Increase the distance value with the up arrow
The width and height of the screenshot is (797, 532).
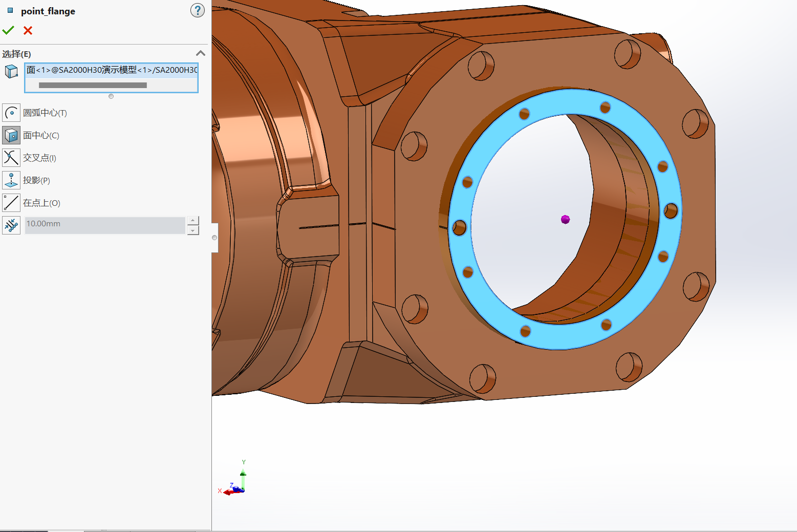193,220
